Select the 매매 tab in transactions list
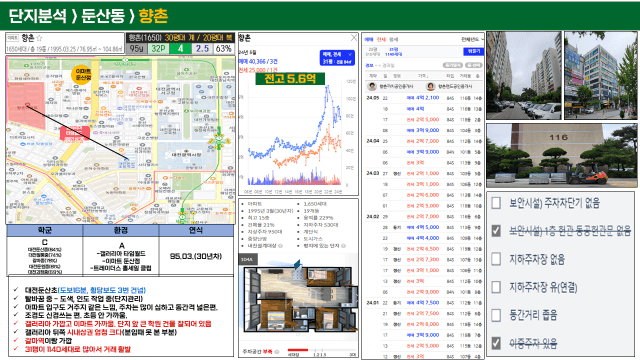 click(x=369, y=40)
